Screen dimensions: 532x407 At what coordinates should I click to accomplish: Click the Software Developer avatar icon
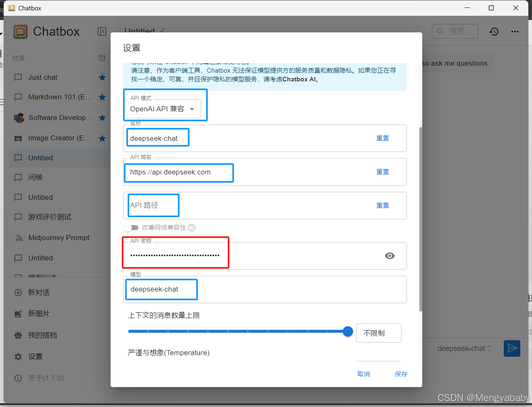pyautogui.click(x=19, y=118)
